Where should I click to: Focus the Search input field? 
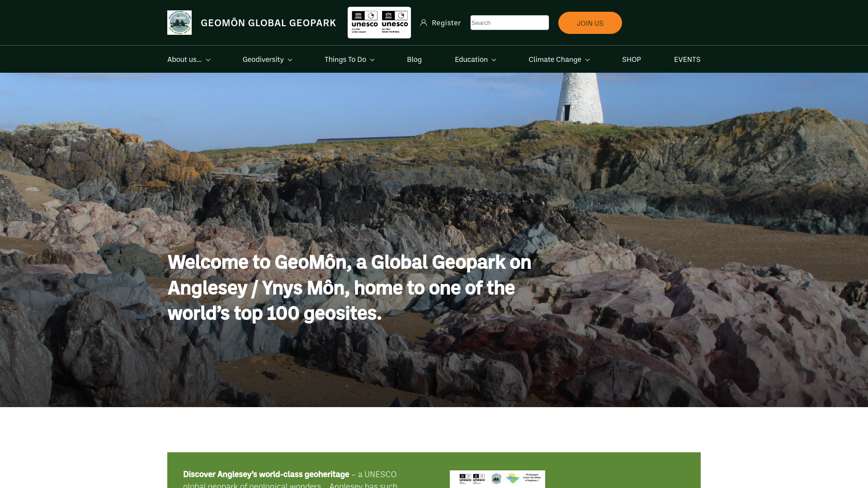click(509, 23)
